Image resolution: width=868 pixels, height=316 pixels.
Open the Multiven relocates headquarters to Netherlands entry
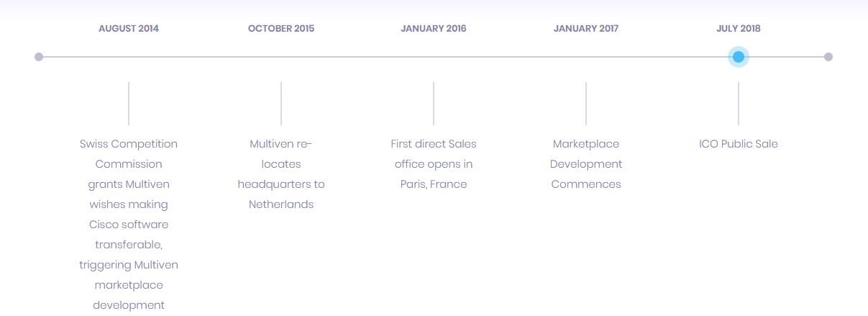[281, 174]
